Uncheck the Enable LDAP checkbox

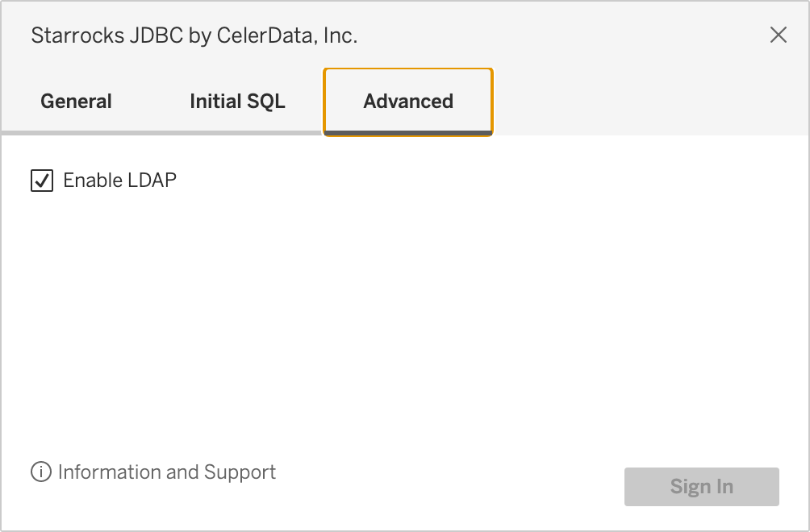click(x=41, y=180)
